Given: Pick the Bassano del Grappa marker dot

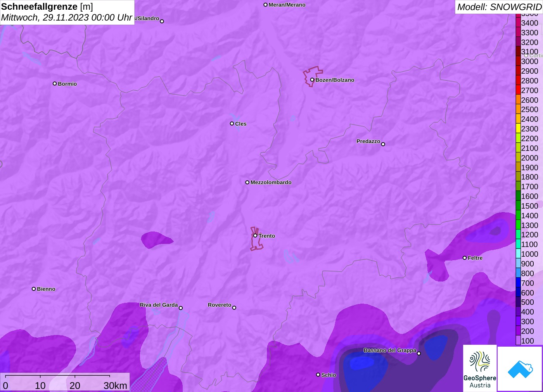Looking at the screenshot, I should [419, 353].
